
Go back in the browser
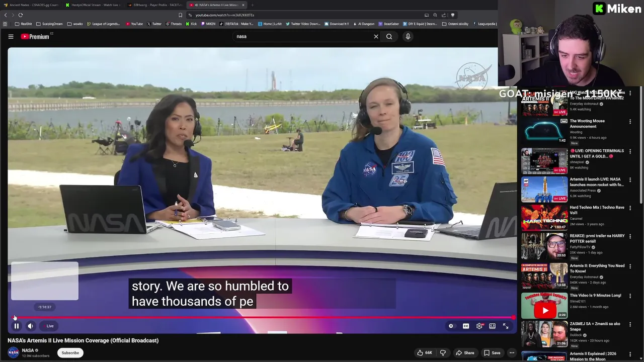coord(6,15)
